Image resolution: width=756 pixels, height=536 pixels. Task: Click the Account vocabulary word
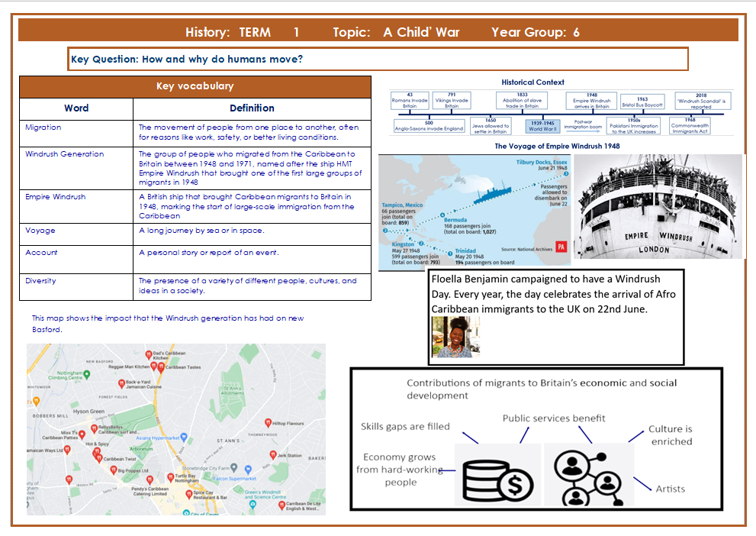[x=41, y=252]
